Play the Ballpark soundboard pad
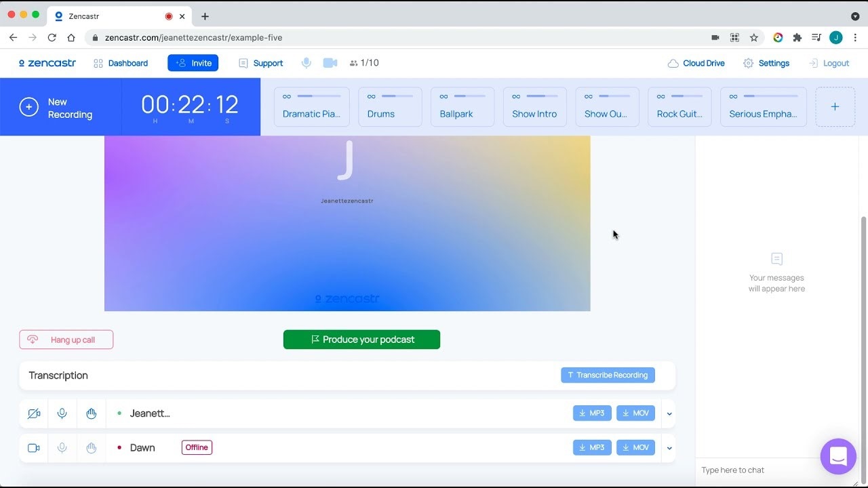Image resolution: width=868 pixels, height=488 pixels. point(462,107)
